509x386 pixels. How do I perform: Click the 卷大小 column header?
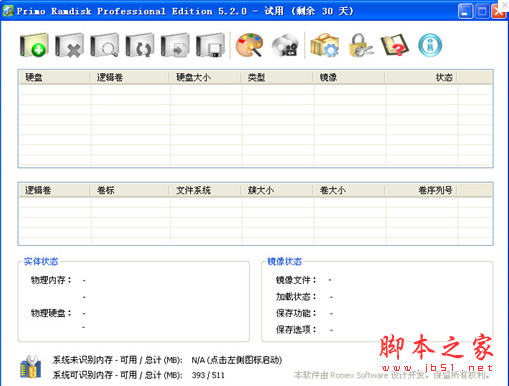(x=349, y=190)
